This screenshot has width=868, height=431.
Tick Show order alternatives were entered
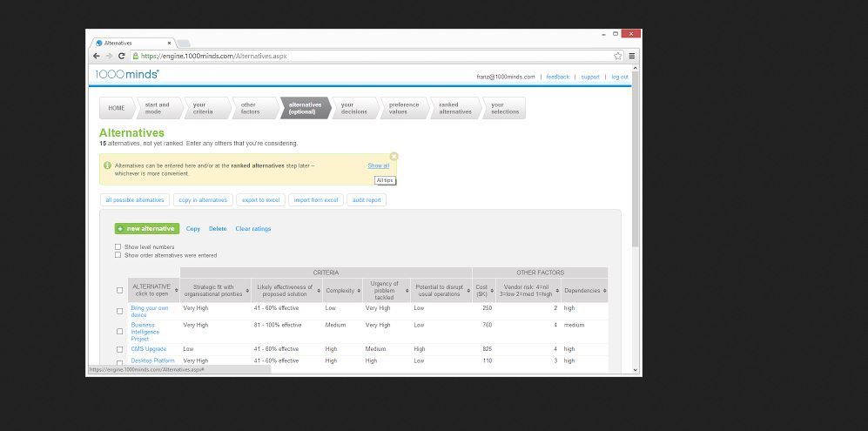click(x=118, y=255)
